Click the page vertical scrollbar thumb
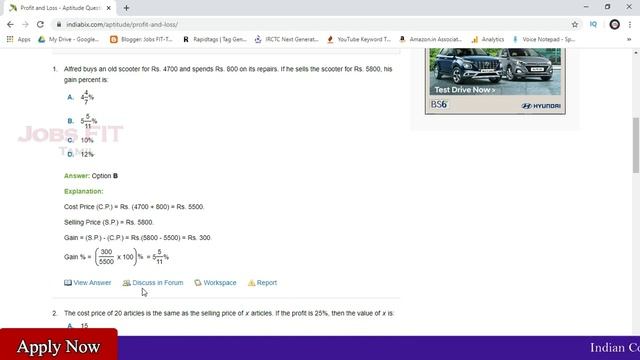This screenshot has width=640, height=360. [x=636, y=145]
